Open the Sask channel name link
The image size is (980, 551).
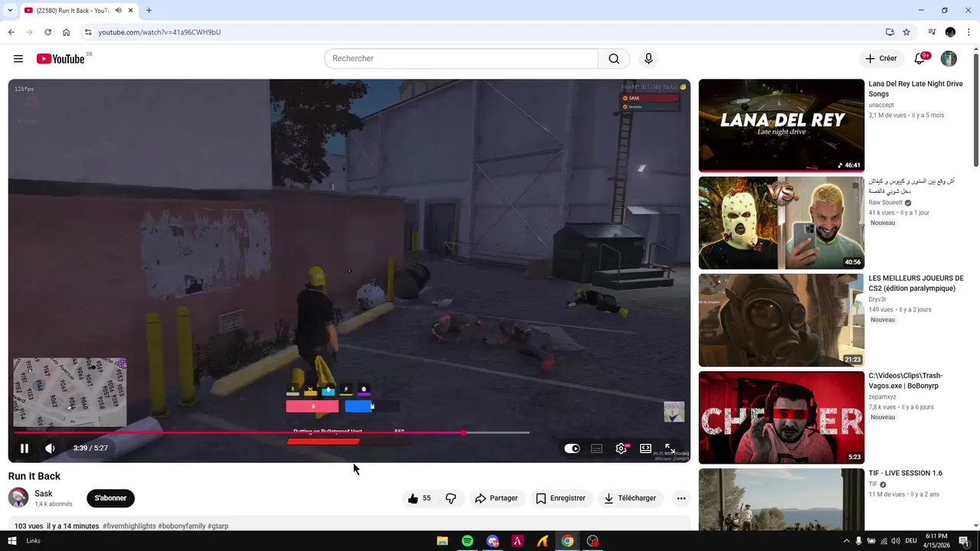point(44,494)
